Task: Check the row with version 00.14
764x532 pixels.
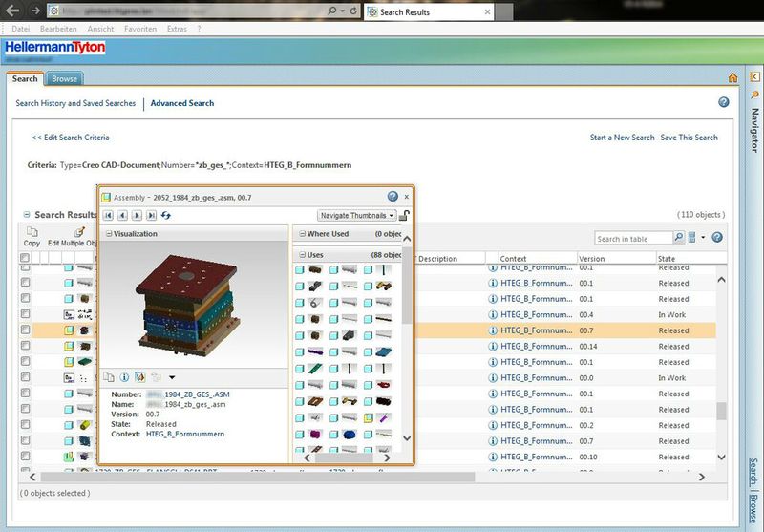Action: (26, 346)
